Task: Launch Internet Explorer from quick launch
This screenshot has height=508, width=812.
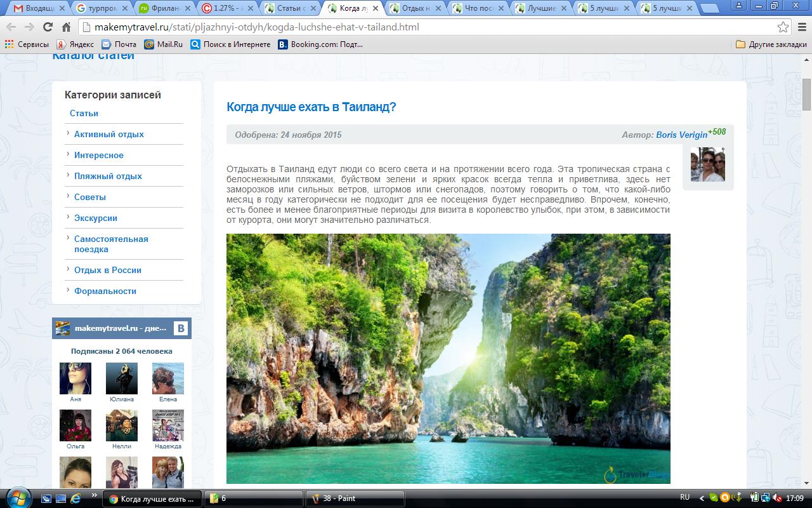Action: [76, 498]
